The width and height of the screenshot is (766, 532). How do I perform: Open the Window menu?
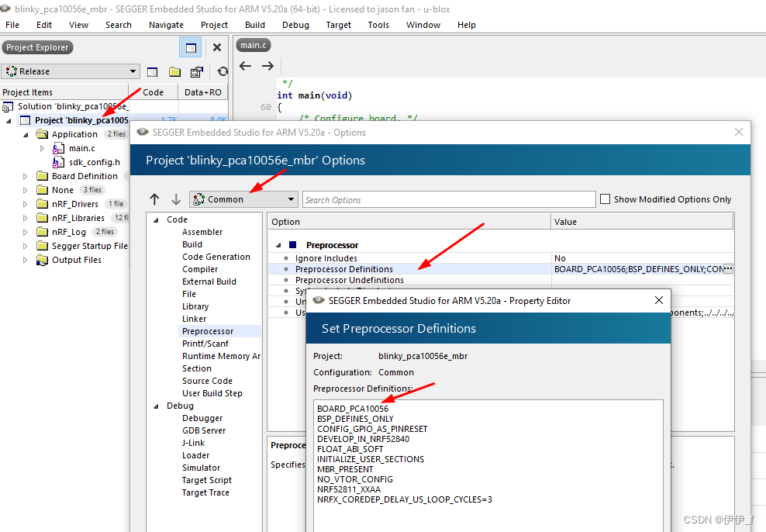click(x=423, y=25)
